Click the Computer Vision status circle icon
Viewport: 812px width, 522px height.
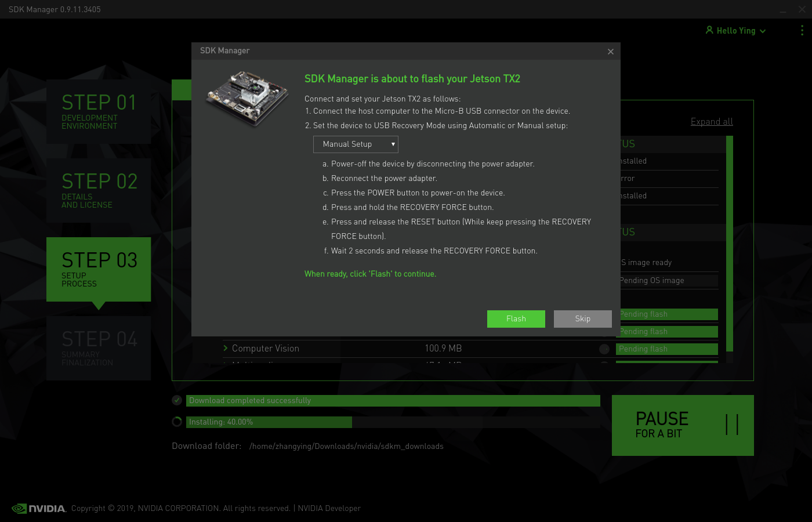[x=604, y=349]
